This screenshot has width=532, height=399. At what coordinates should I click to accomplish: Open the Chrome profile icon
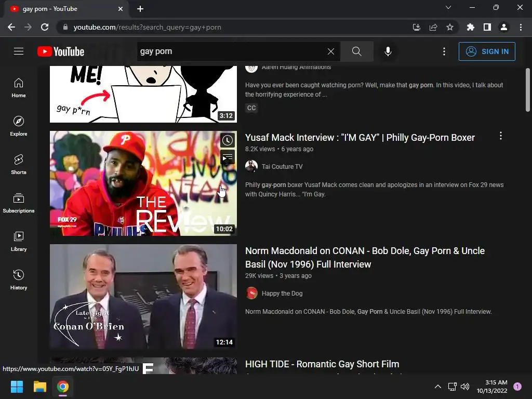(504, 27)
